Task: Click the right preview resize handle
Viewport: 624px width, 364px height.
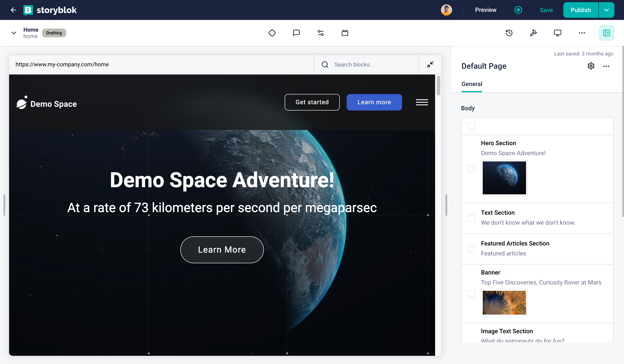Action: [x=446, y=205]
